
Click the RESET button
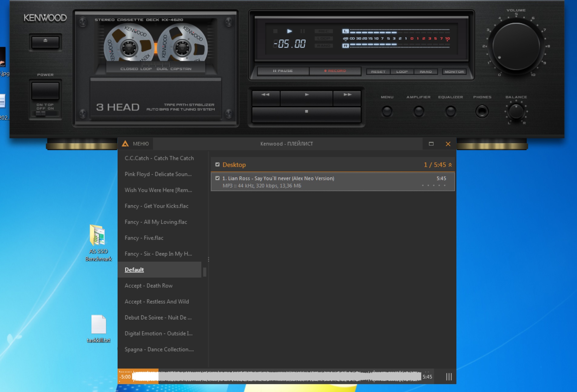[x=378, y=72]
